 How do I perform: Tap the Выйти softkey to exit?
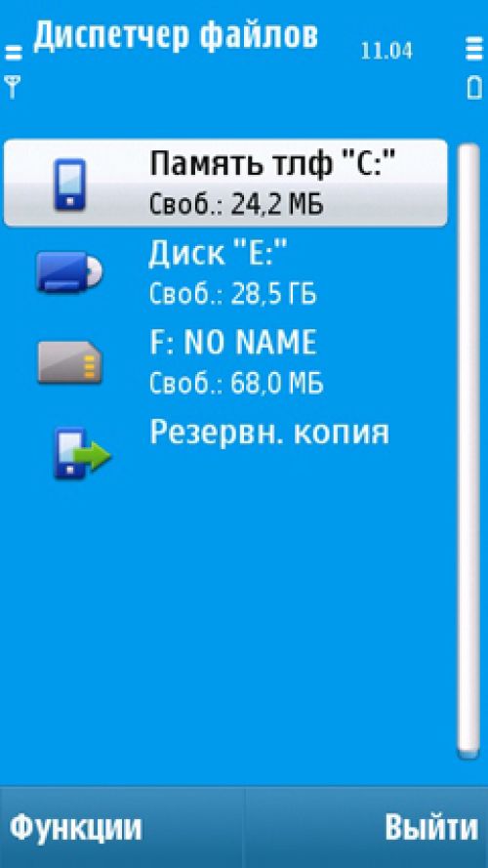[431, 828]
